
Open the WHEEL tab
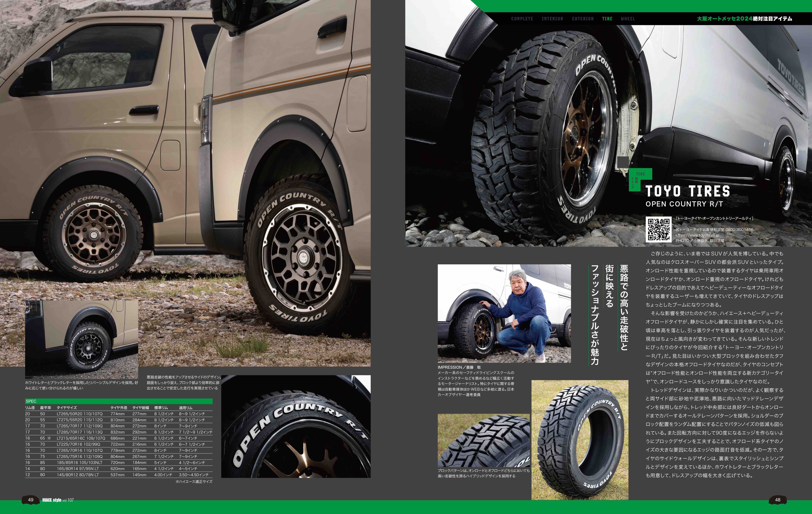tap(628, 19)
